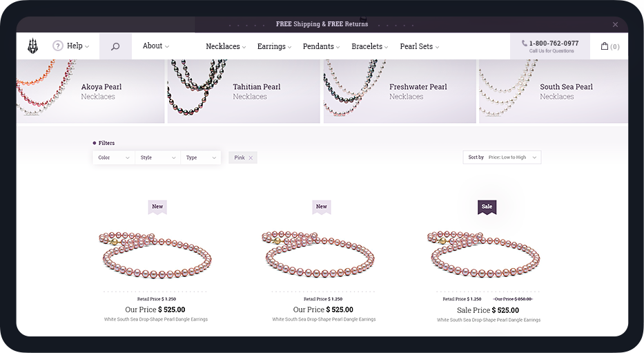Select South Sea Pearl Necklaces category

[553, 91]
